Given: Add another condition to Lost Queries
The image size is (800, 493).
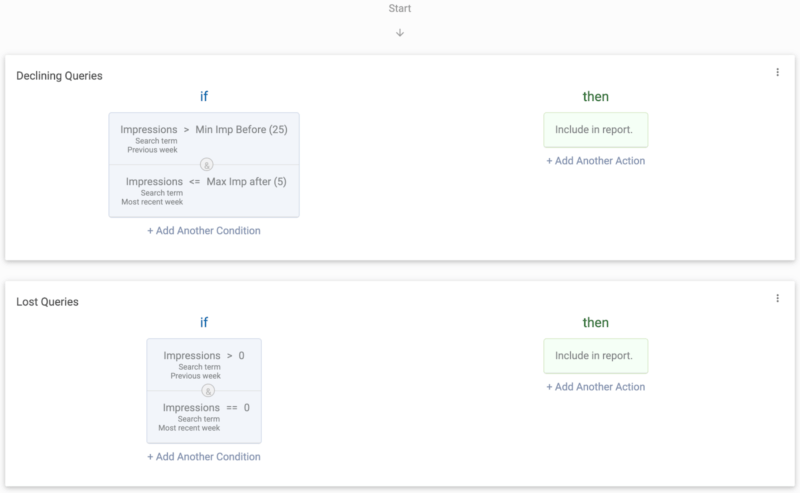Looking at the screenshot, I should pyautogui.click(x=204, y=457).
